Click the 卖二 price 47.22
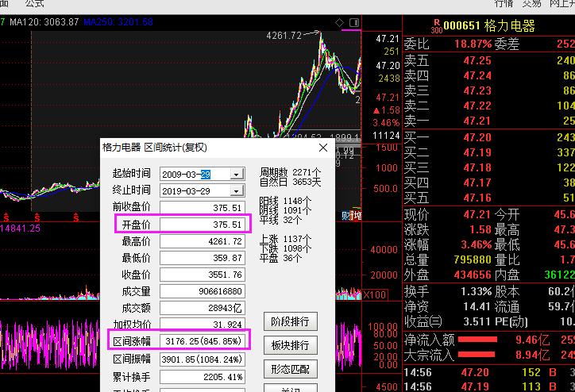The image size is (575, 392). point(477,106)
